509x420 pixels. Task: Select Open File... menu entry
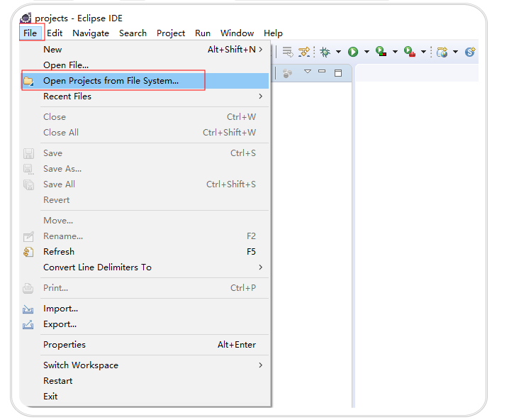[x=145, y=65]
